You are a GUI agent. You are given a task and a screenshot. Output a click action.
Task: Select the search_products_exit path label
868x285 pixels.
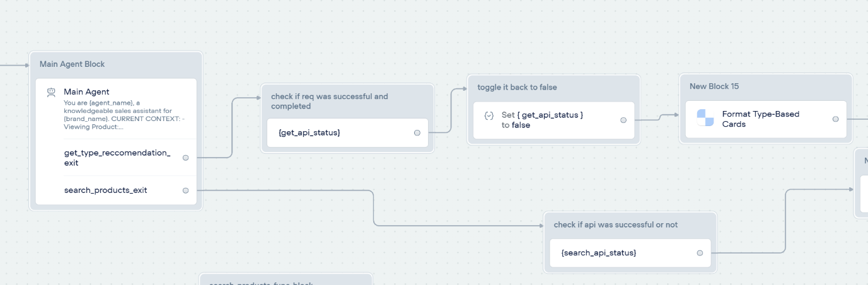click(105, 190)
